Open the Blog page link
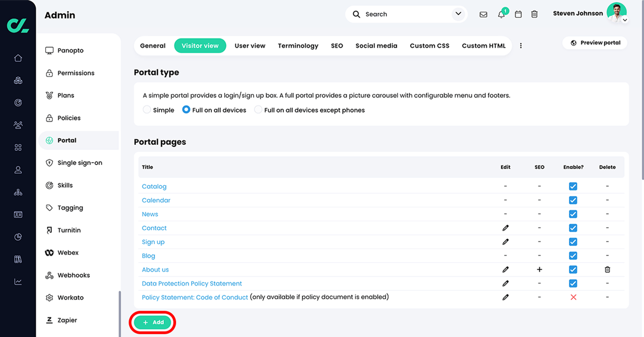This screenshot has width=644, height=337. pyautogui.click(x=148, y=256)
